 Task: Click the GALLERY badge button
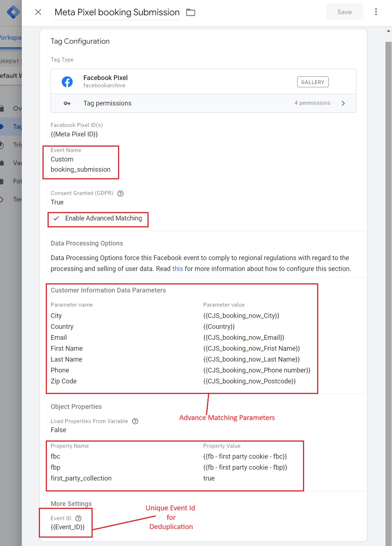pyautogui.click(x=313, y=82)
